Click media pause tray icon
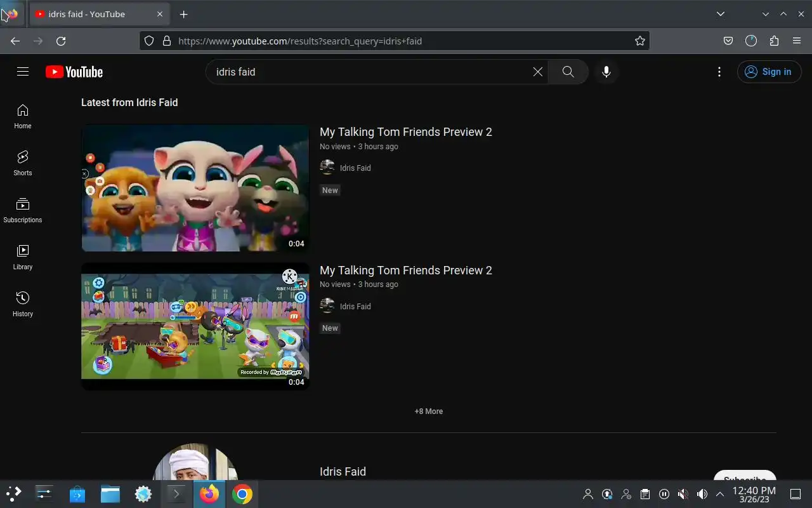 coord(664,494)
